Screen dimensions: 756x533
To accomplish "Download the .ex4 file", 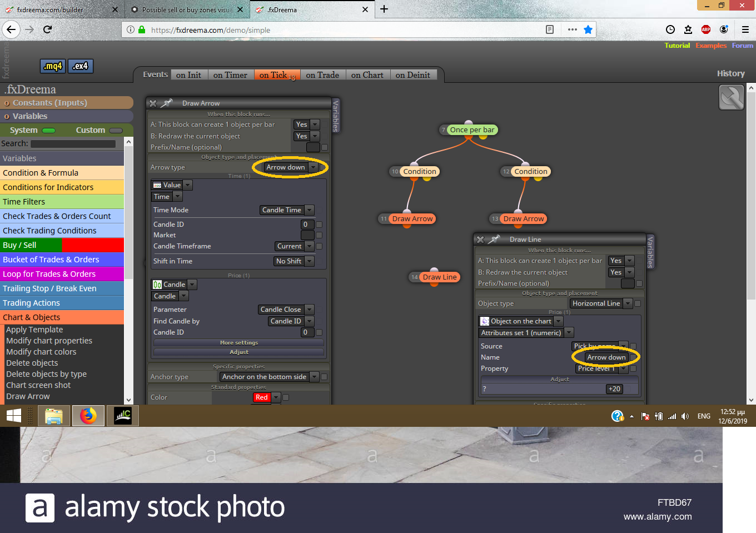I will pyautogui.click(x=81, y=66).
